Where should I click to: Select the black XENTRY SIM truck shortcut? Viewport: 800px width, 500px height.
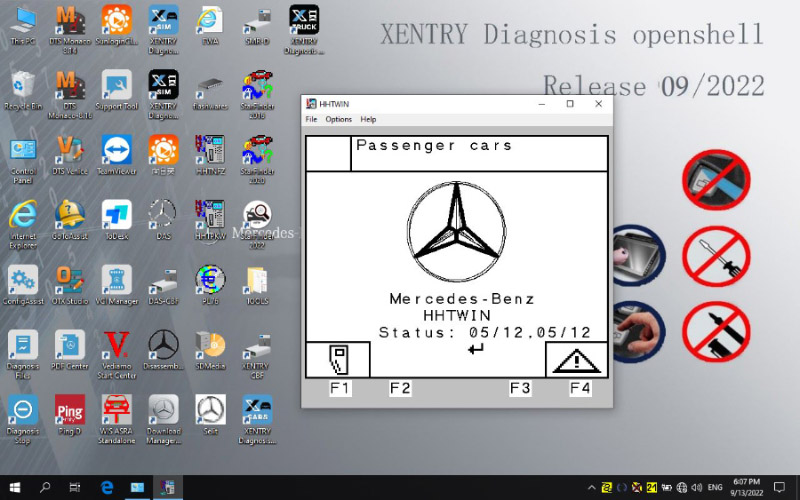coord(163,95)
